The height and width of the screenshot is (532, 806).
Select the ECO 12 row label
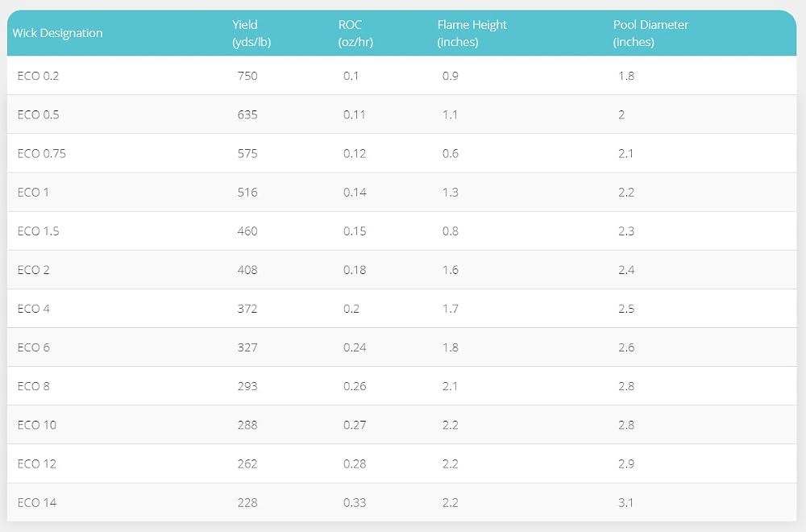coord(37,463)
